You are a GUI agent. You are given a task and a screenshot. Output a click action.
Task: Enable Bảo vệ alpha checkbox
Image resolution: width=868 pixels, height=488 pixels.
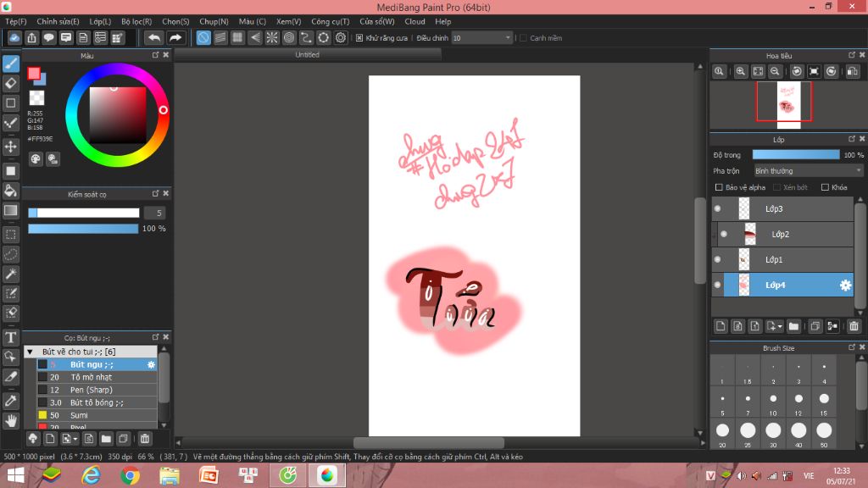coord(719,187)
